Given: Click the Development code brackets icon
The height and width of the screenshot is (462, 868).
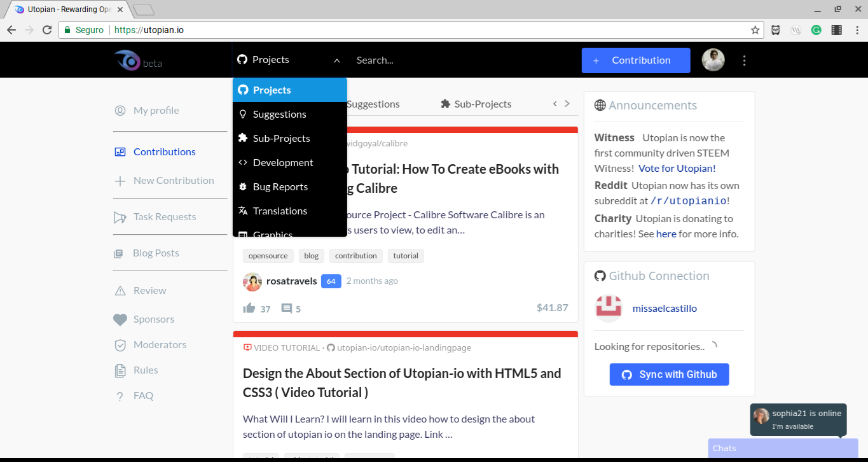Looking at the screenshot, I should pos(242,162).
